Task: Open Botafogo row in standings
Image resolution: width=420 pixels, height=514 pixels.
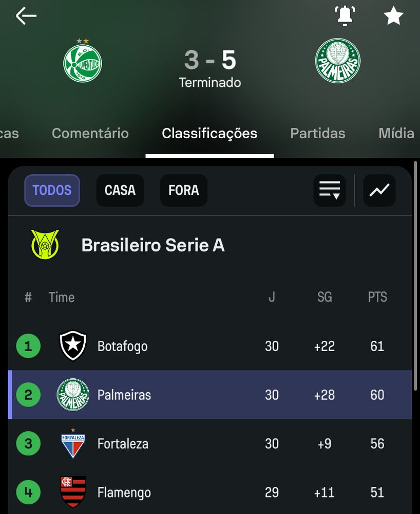Action: click(205, 346)
